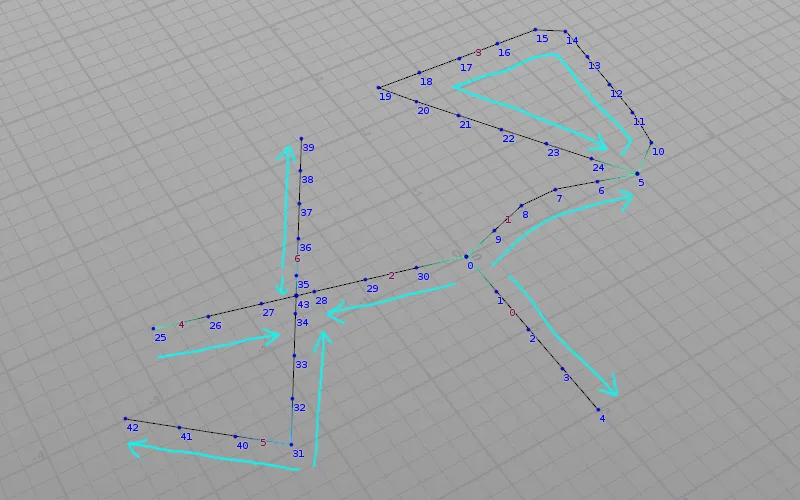Select point 39 ending the vertical curve
The width and height of the screenshot is (800, 500).
coord(302,139)
